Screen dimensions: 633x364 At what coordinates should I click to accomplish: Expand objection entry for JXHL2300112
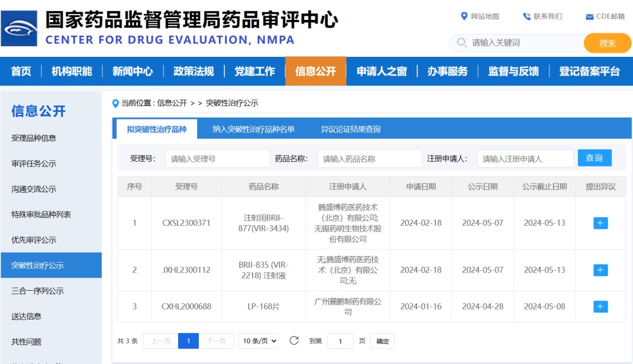[600, 270]
